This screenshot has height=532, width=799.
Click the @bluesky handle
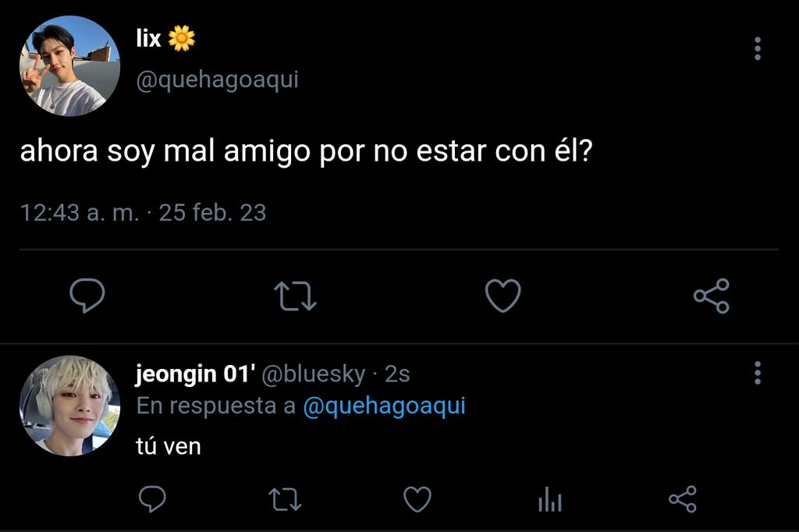pyautogui.click(x=314, y=374)
